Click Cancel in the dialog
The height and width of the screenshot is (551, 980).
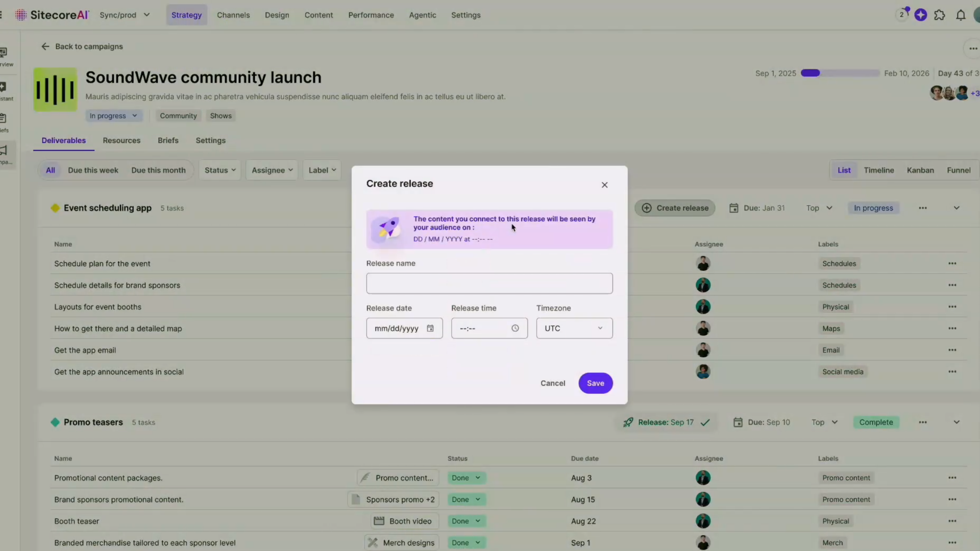tap(553, 383)
